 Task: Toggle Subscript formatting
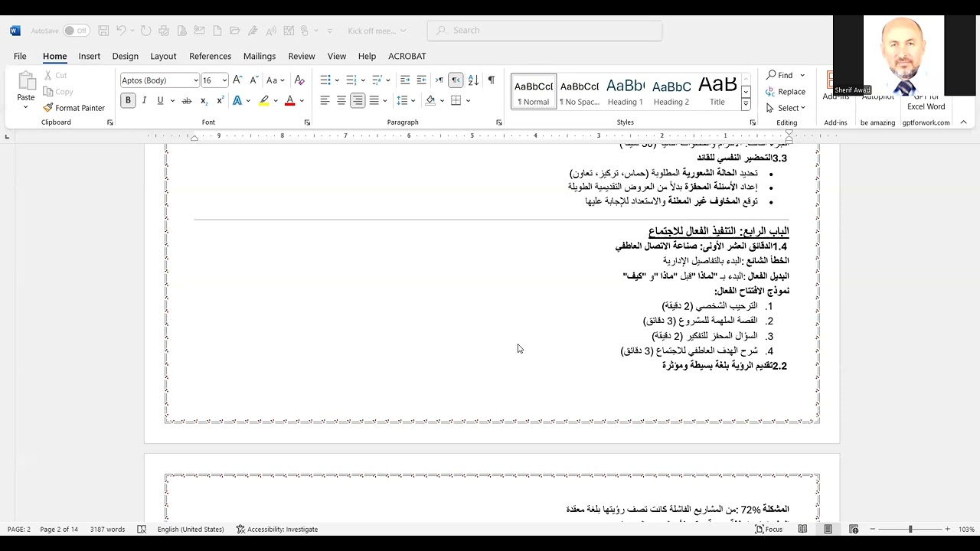coord(204,100)
